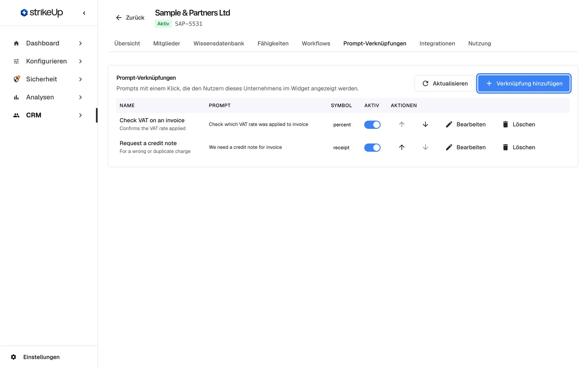Screen dimensions: 588x368
Task: Disable the "Check VAT on an invoice" shortcut
Action: tap(372, 125)
